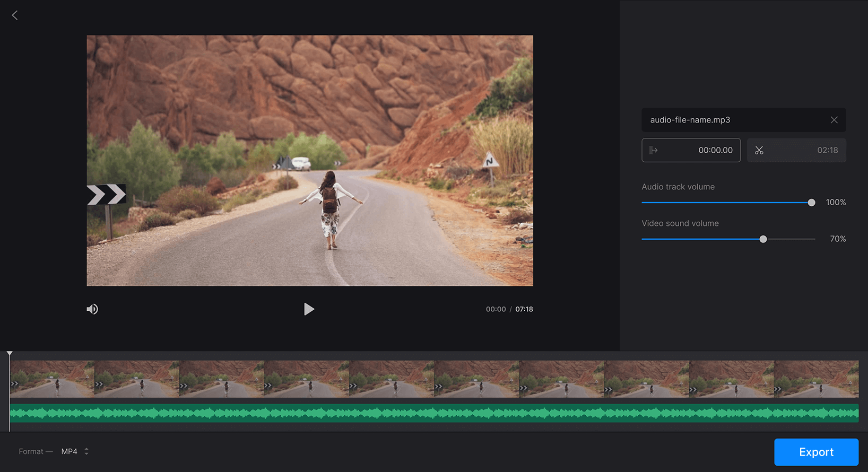The width and height of the screenshot is (868, 472).
Task: Click the scissors trim icon
Action: click(759, 151)
